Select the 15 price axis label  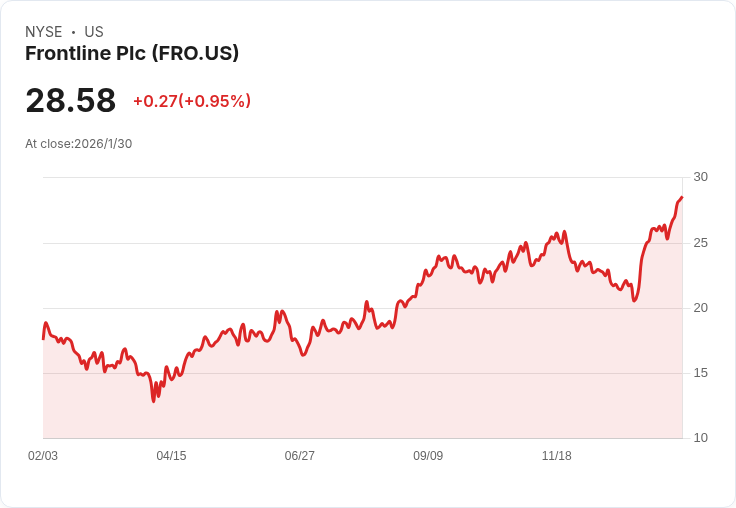click(700, 372)
